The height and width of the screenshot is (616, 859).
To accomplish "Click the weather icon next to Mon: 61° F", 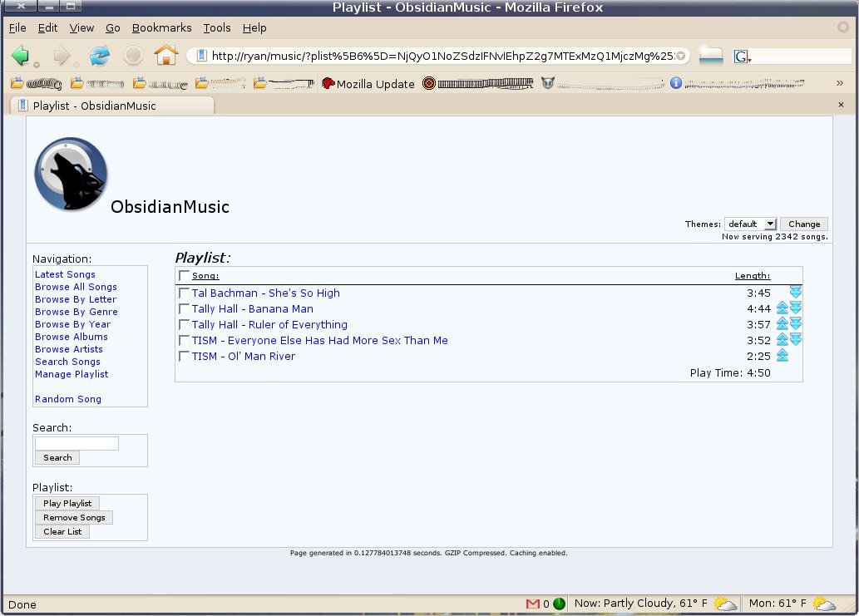I will (x=824, y=604).
